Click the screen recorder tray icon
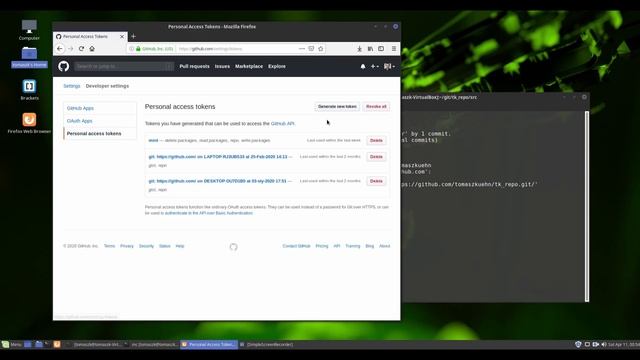Viewport: 640px width, 360px height. pos(596,344)
